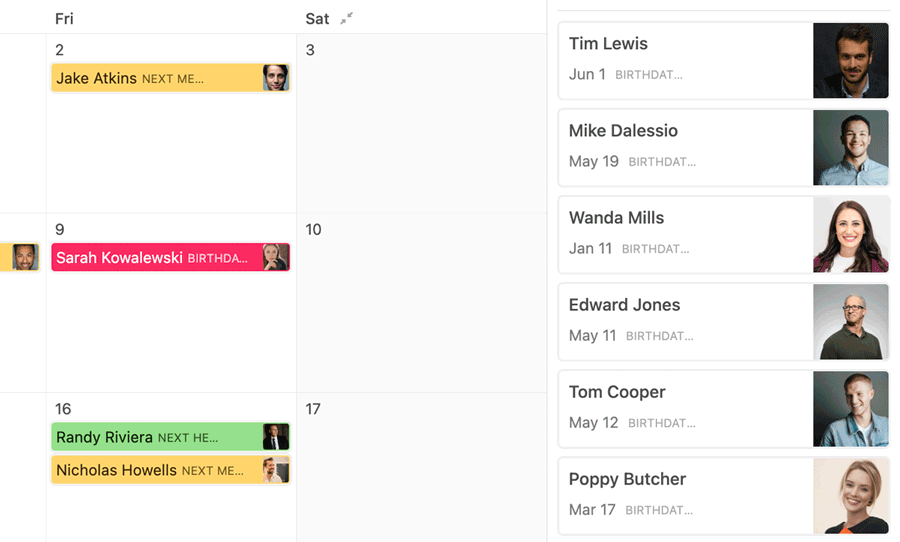Screen dimensions: 900x542
Task: Open Mike Dalessio record card
Action: tap(685, 147)
